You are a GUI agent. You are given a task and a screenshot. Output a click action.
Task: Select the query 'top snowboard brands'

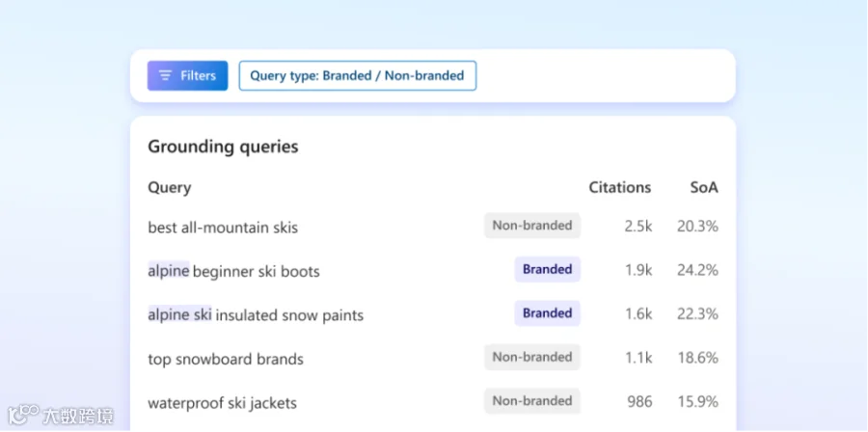point(226,359)
